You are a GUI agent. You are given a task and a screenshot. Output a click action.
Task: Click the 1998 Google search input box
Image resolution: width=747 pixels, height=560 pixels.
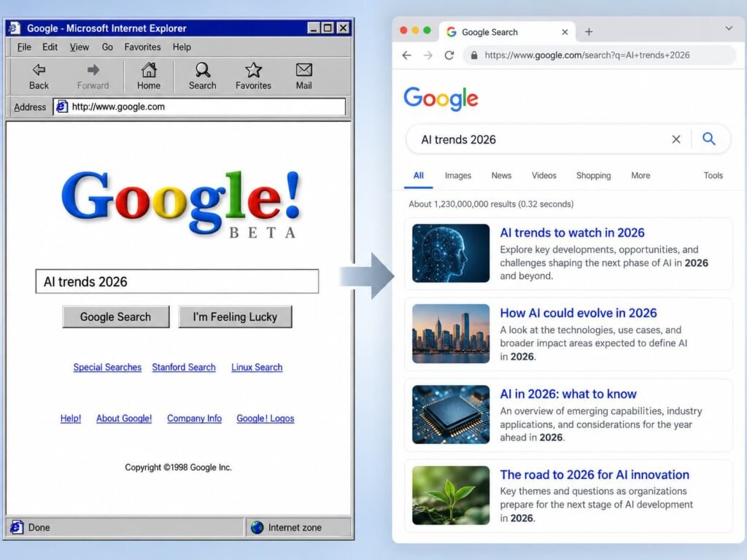pyautogui.click(x=177, y=281)
